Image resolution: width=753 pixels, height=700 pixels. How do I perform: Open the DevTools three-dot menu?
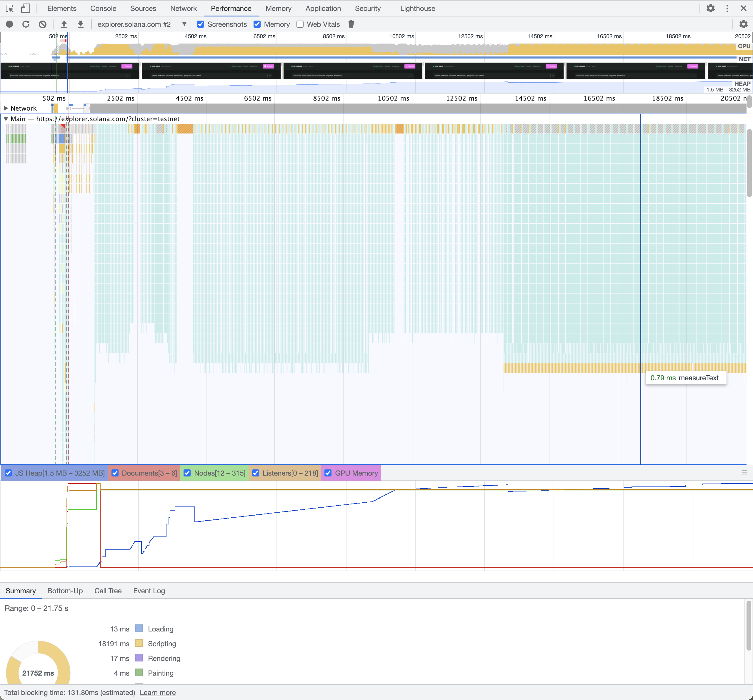coord(727,8)
